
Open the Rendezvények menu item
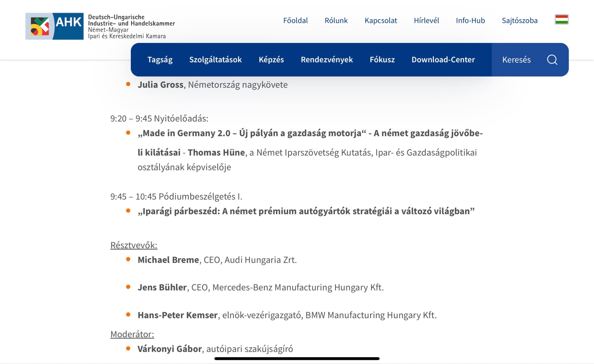click(x=327, y=60)
